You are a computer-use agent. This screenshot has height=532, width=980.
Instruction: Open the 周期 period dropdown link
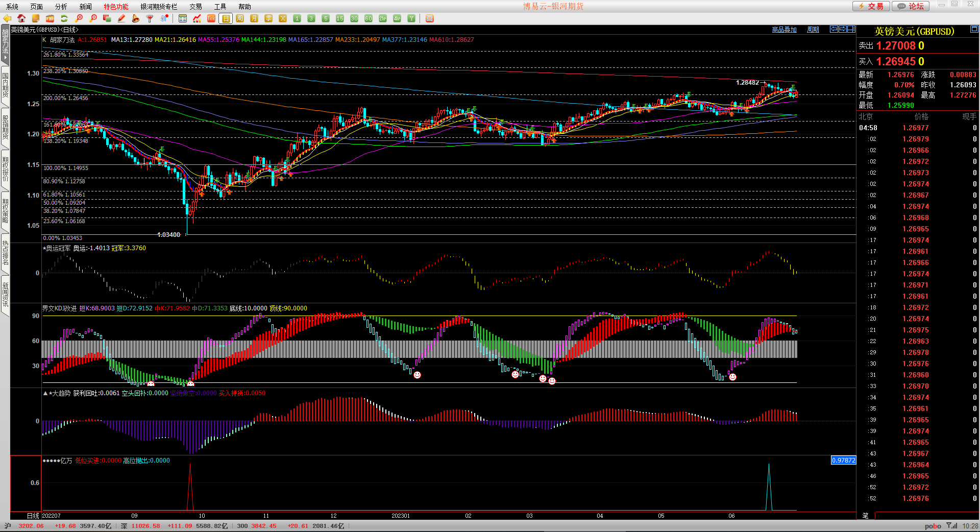coord(813,30)
